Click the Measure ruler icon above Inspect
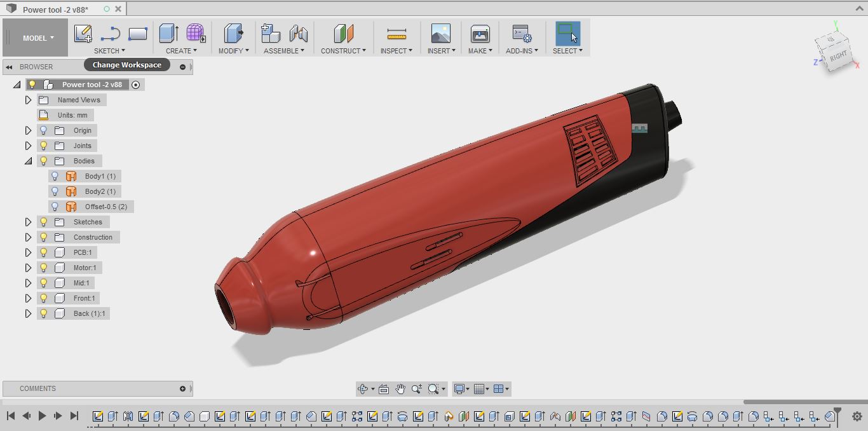The width and height of the screenshot is (868, 431). pos(396,34)
